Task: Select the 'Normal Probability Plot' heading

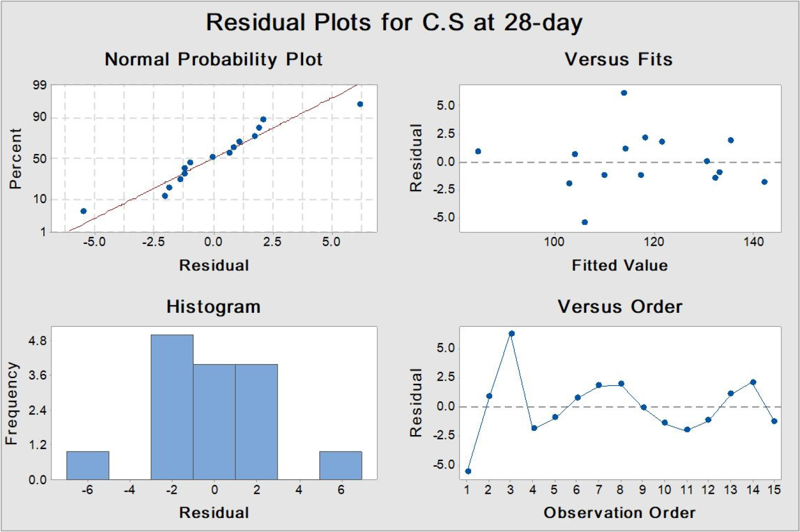Action: tap(213, 59)
